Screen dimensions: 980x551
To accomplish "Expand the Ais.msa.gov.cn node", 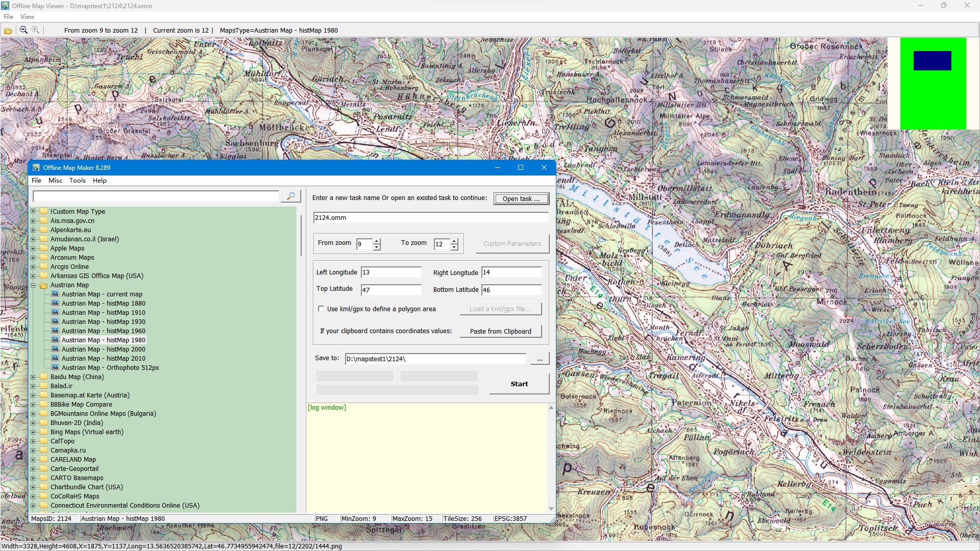I will 33,221.
